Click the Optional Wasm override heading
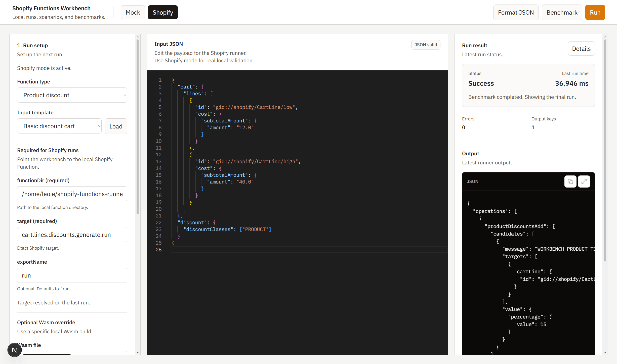The height and width of the screenshot is (364, 617). click(x=46, y=323)
